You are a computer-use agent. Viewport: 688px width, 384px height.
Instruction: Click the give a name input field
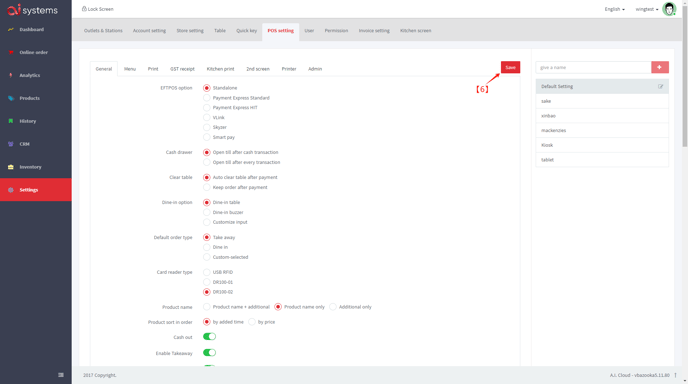[593, 67]
